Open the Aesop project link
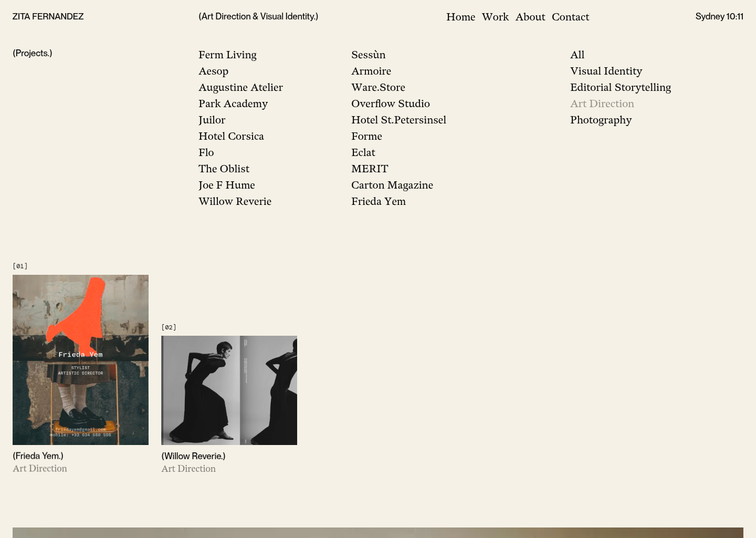756x538 pixels. point(213,71)
